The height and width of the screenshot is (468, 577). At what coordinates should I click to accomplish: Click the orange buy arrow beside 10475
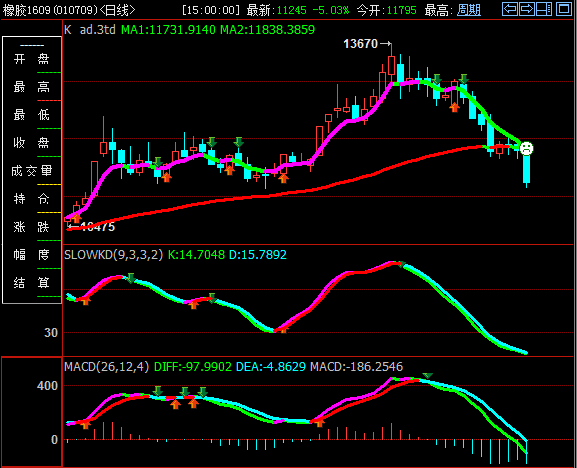point(76,219)
